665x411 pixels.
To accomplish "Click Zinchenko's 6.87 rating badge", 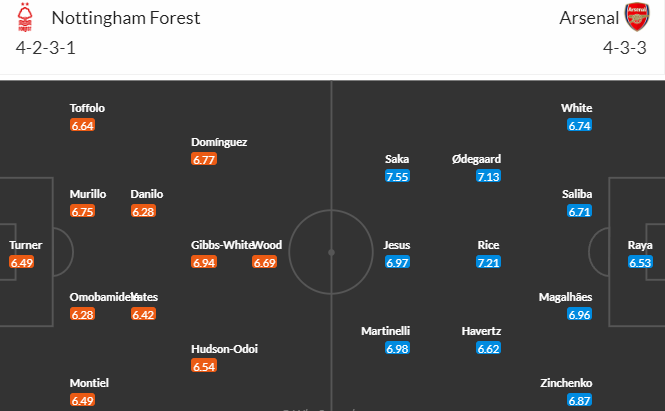I will 579,400.
